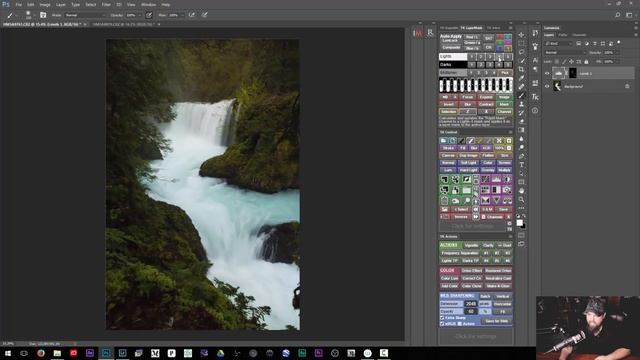Viewport: 640px width, 360px height.
Task: Toggle the sRGB checkbox
Action: pos(442,324)
